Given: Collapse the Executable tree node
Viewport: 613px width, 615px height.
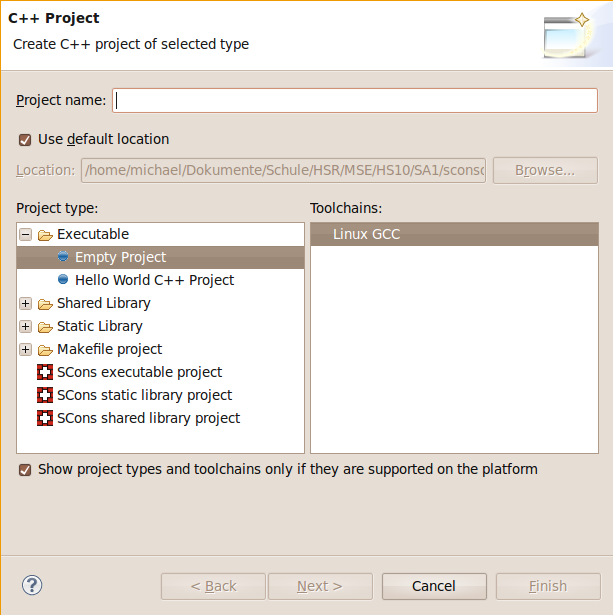Looking at the screenshot, I should pyautogui.click(x=25, y=235).
